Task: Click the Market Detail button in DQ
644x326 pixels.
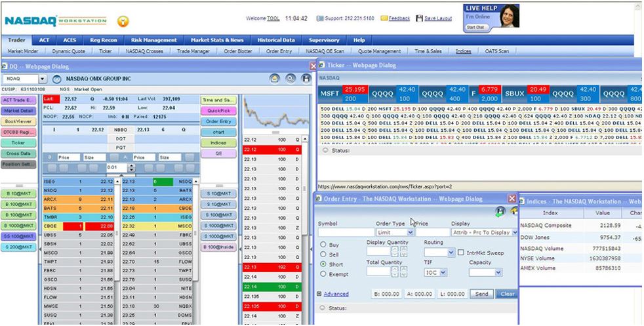Action: (18, 111)
